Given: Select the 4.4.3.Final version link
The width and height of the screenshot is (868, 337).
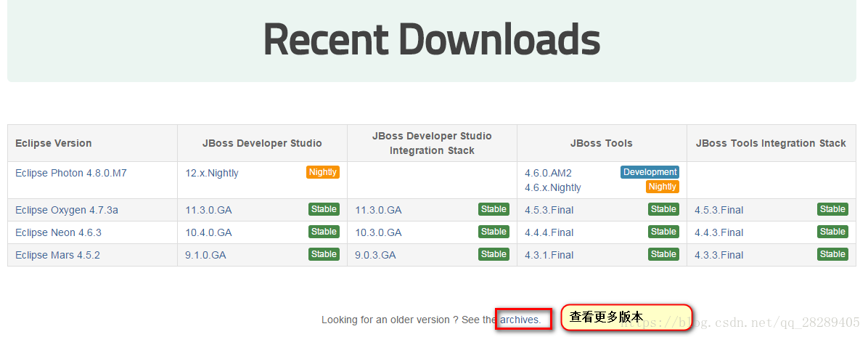Looking at the screenshot, I should pyautogui.click(x=719, y=232).
